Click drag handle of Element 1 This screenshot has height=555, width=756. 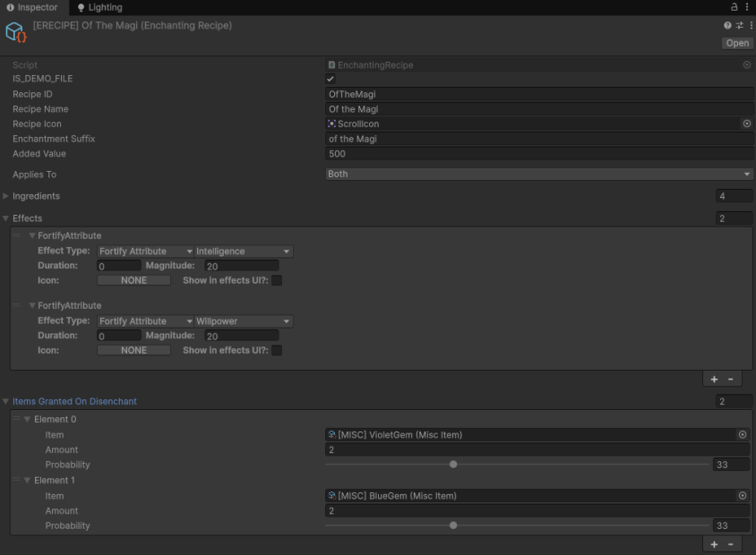pyautogui.click(x=16, y=481)
